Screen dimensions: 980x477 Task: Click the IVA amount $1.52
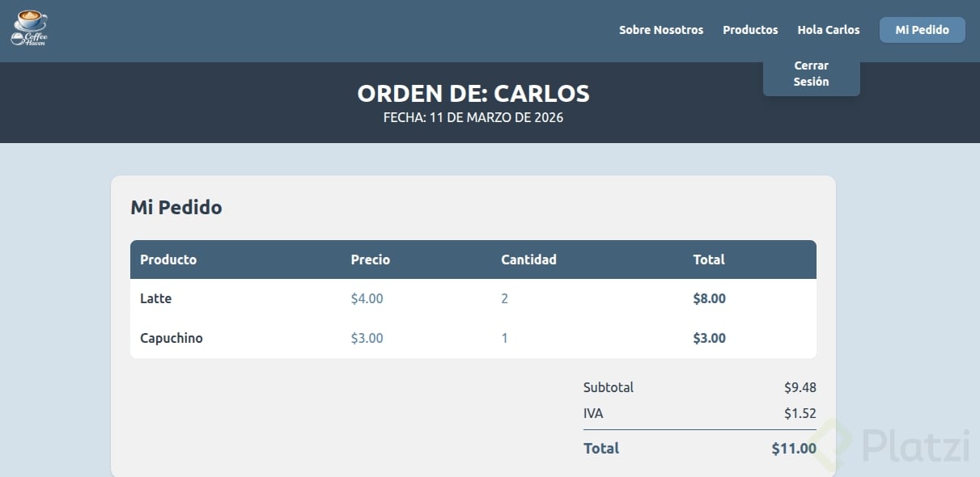point(800,413)
